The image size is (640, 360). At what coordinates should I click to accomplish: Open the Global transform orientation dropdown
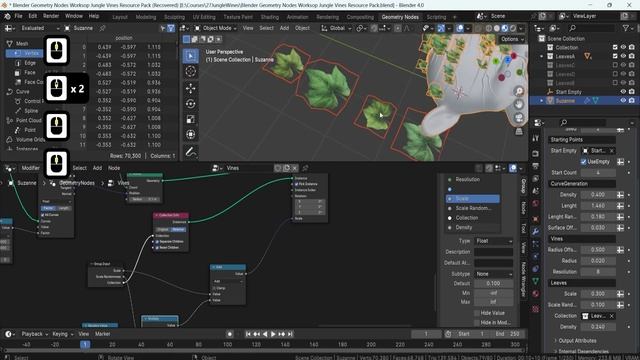click(337, 28)
